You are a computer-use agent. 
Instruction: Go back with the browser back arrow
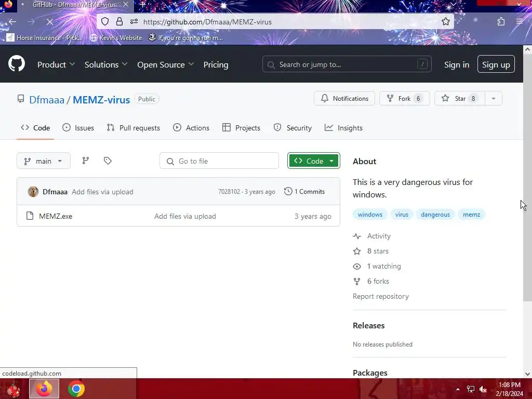12,22
